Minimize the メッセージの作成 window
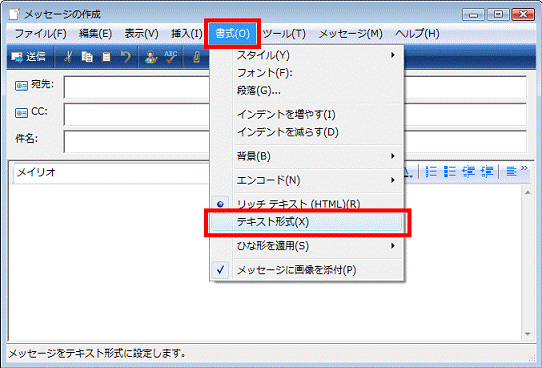542x368 pixels. 474,14
